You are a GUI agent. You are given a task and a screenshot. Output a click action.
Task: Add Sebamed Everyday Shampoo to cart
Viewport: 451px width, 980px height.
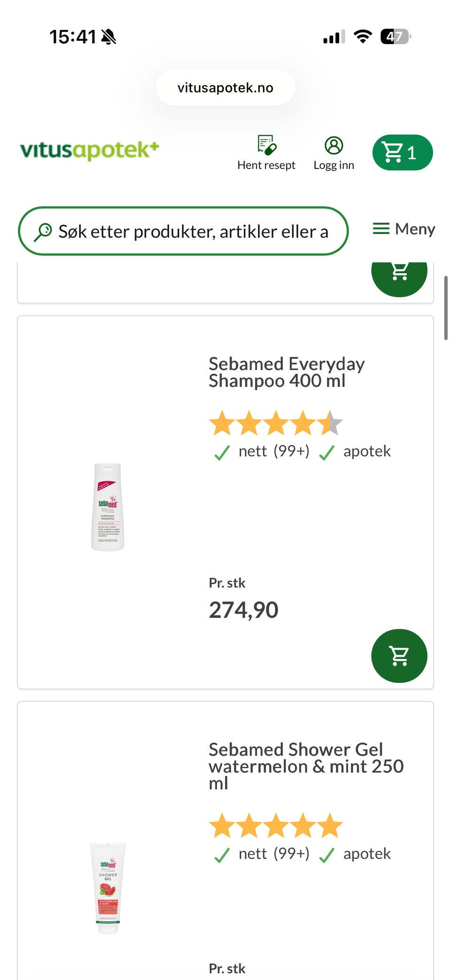(399, 656)
